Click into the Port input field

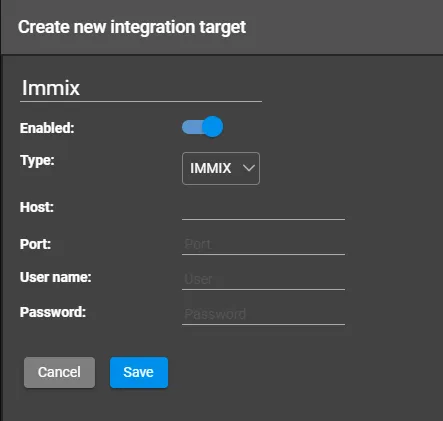263,244
